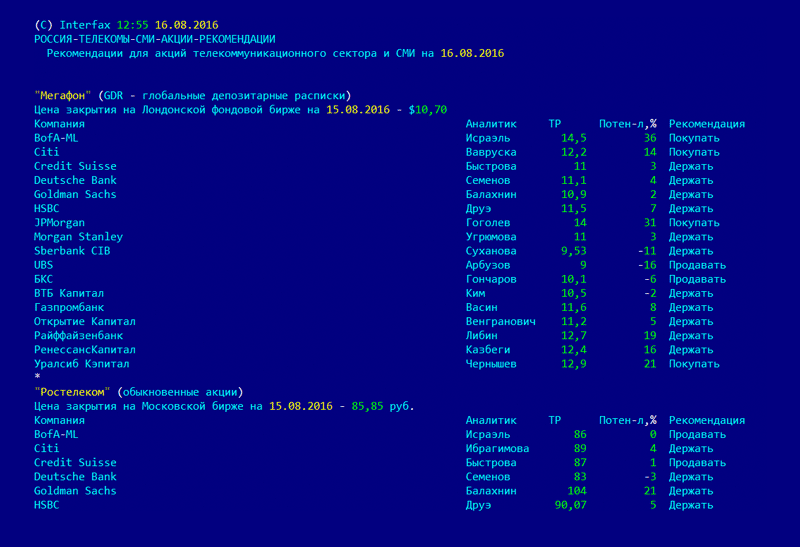Click Продавать recommendation in UBS row

(697, 265)
